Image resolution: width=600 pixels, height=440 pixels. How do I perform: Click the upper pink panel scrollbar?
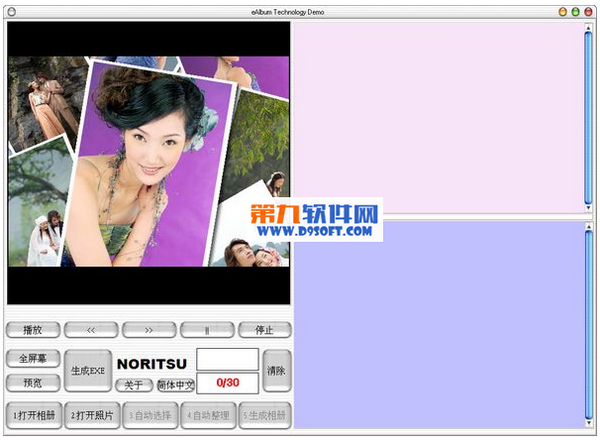click(x=588, y=118)
